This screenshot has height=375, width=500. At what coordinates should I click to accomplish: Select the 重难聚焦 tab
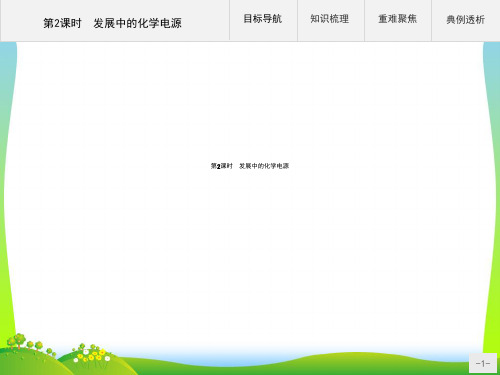click(398, 20)
